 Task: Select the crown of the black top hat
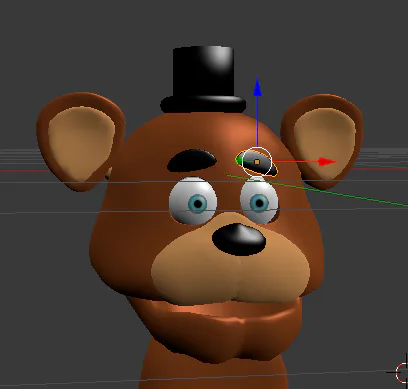(203, 71)
